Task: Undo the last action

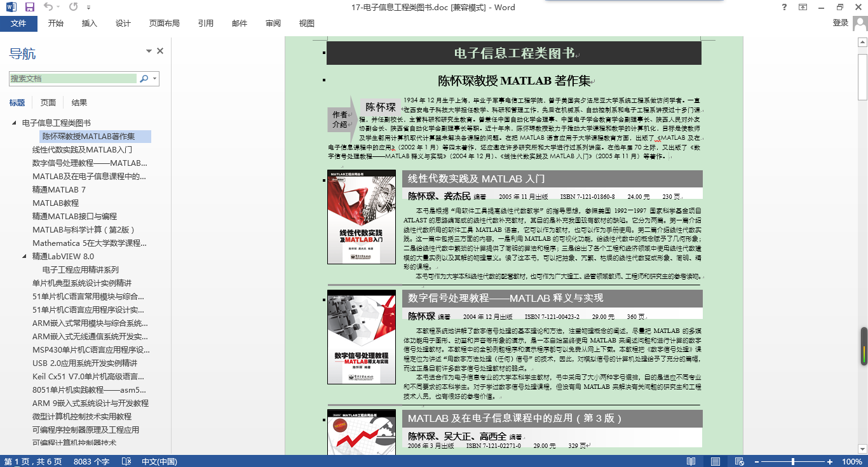Action: click(48, 7)
